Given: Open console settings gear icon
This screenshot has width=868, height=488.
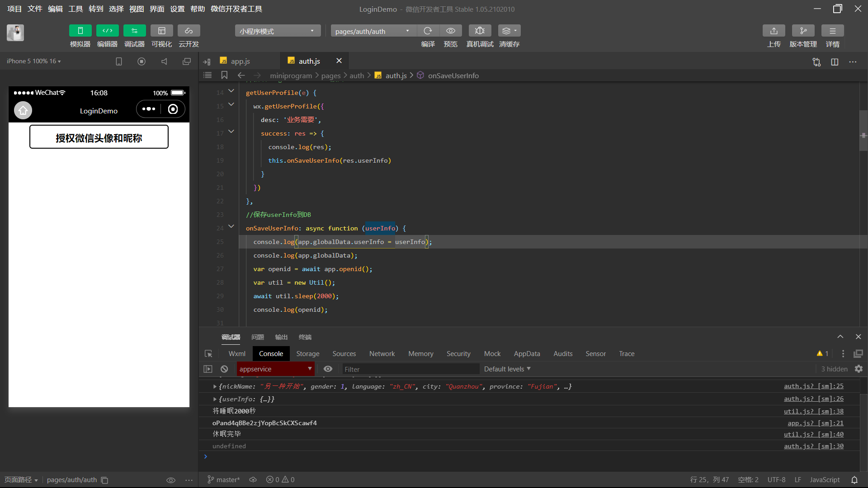Looking at the screenshot, I should point(859,369).
